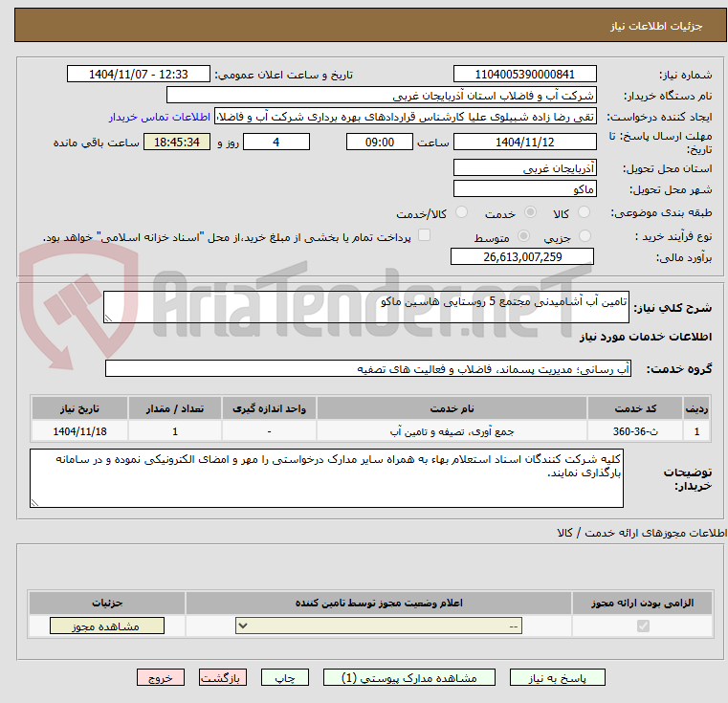Click the deadline time field 09:00
Viewport: 728px width, 703px height.
(380, 142)
